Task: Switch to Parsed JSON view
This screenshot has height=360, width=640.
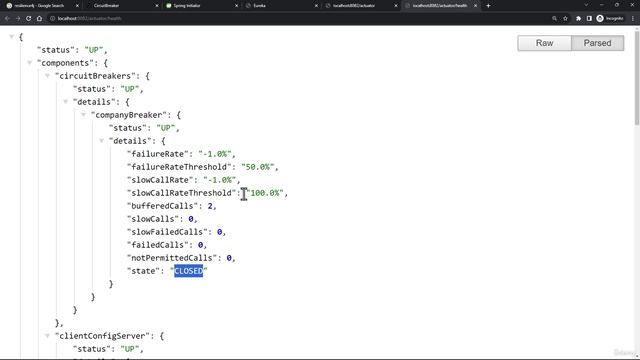Action: pos(598,43)
